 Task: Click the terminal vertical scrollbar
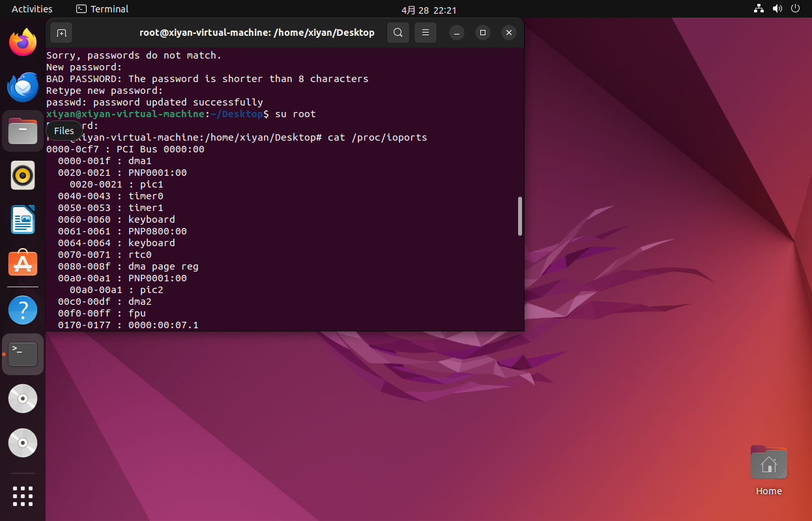(x=519, y=216)
